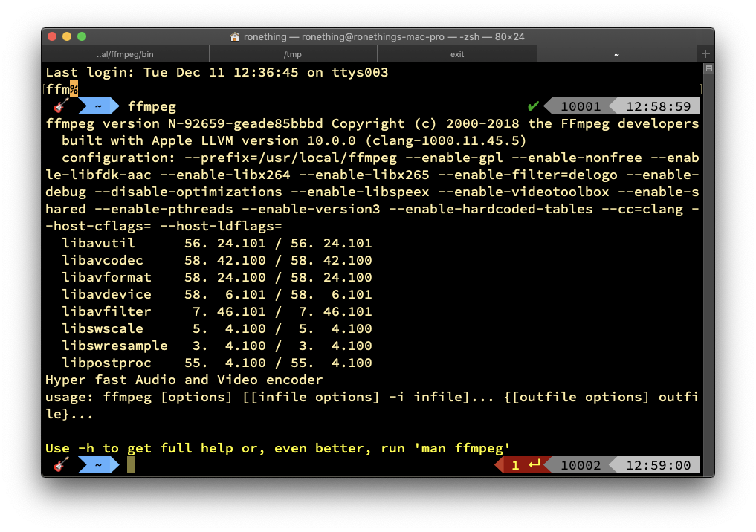This screenshot has height=532, width=756.
Task: Click the 12:59:00 timestamp segment
Action: tap(658, 466)
